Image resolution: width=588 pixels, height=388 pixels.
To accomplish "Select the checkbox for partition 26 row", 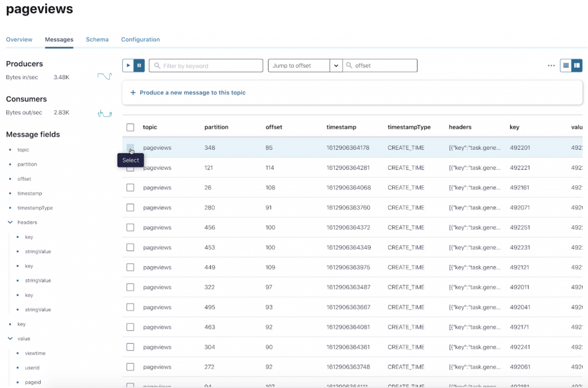I will pos(130,188).
